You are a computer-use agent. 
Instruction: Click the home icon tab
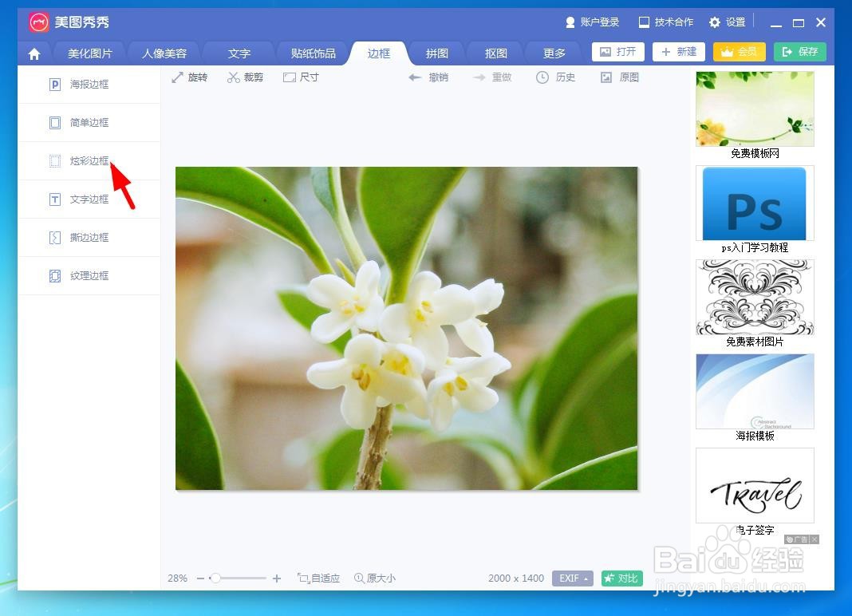pyautogui.click(x=34, y=53)
